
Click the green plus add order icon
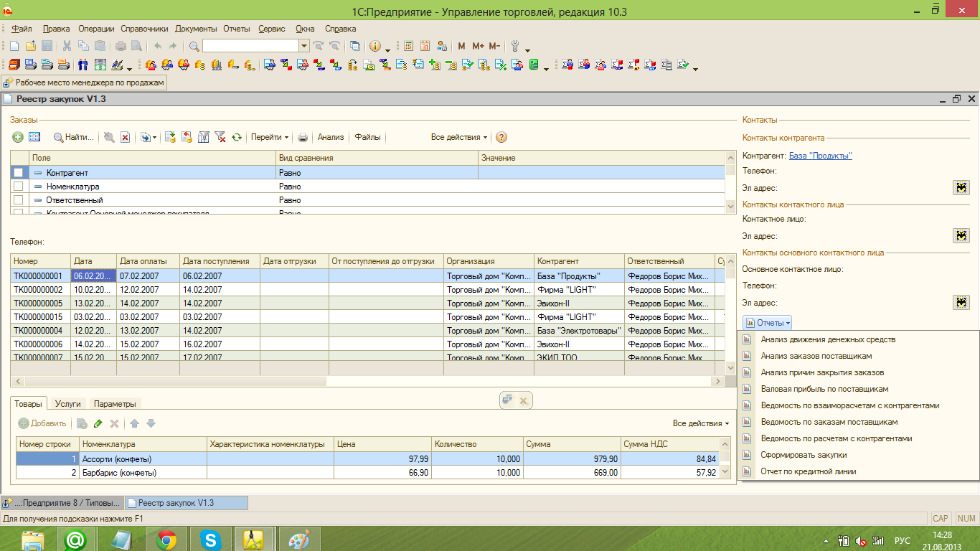tap(18, 137)
